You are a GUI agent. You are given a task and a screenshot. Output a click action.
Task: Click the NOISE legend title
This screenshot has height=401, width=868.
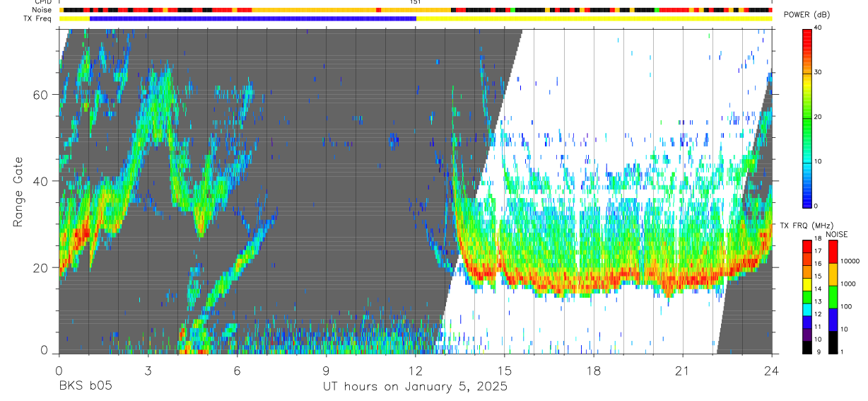pyautogui.click(x=837, y=234)
